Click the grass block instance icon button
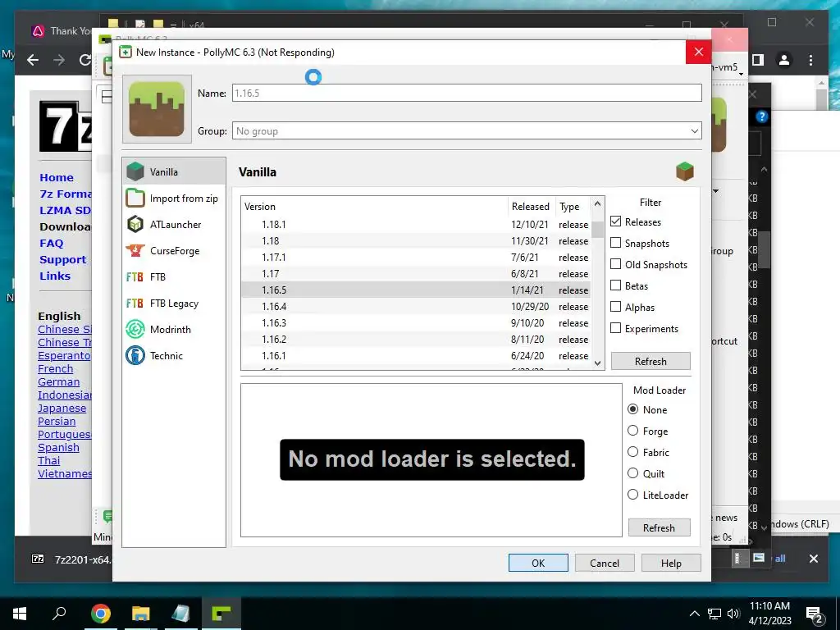 coord(157,109)
